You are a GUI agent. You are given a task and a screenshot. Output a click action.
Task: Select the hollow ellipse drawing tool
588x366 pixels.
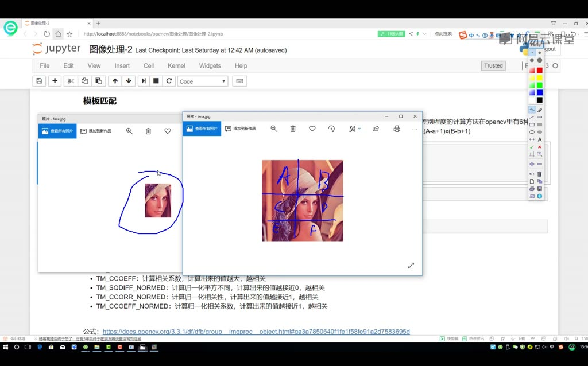532,132
